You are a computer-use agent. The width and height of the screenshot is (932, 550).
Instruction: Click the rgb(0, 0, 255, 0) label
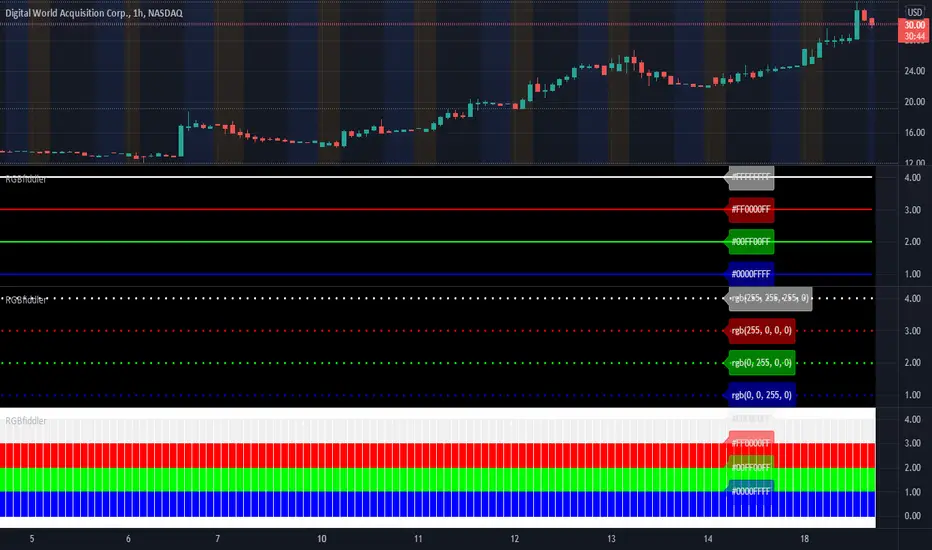761,395
